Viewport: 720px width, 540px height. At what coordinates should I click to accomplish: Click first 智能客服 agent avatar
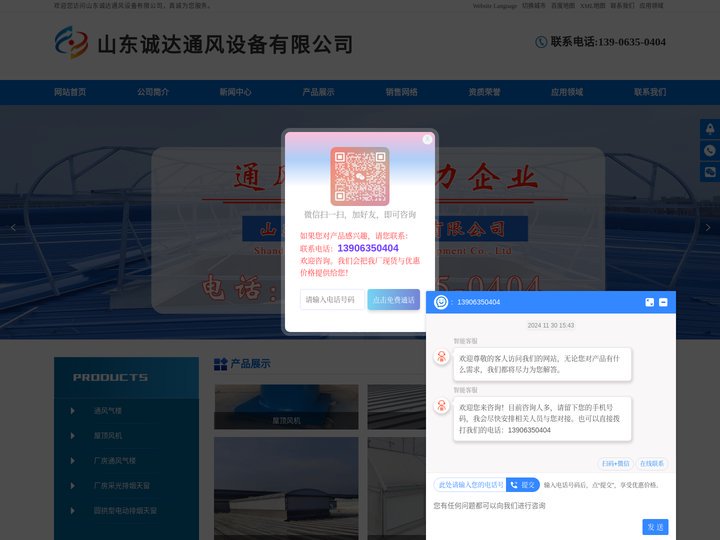[x=441, y=357]
